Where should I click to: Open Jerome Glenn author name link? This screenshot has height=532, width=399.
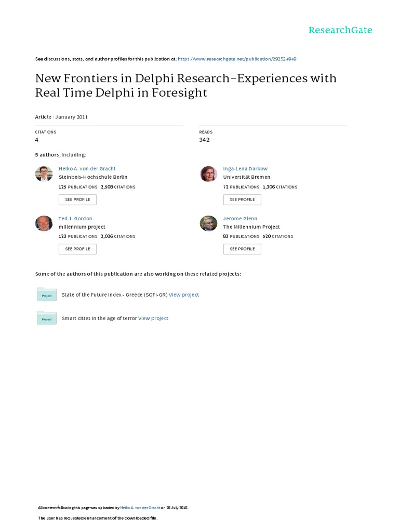tap(240, 219)
